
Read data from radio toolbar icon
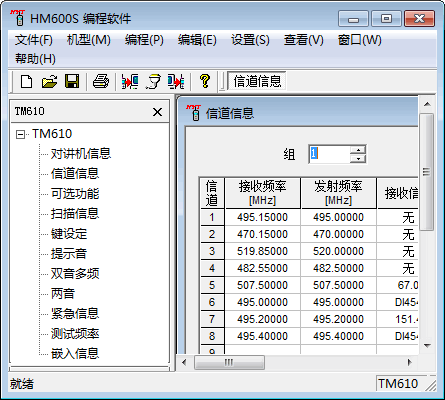pyautogui.click(x=130, y=81)
